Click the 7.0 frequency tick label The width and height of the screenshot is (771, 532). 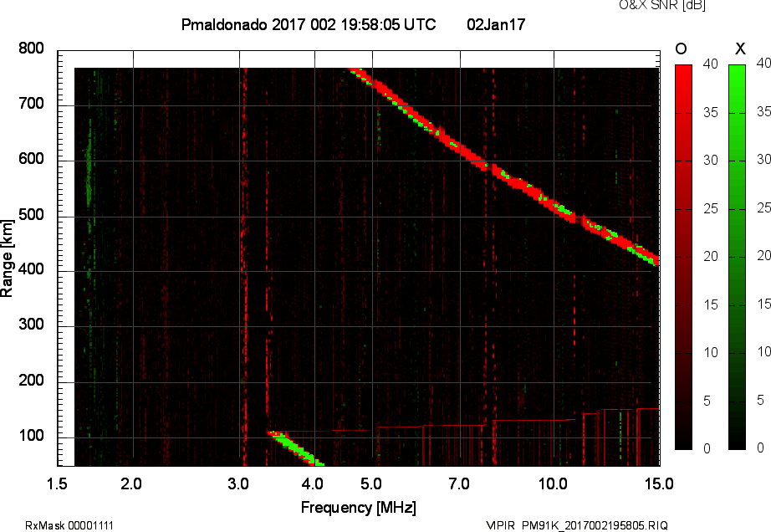(459, 483)
